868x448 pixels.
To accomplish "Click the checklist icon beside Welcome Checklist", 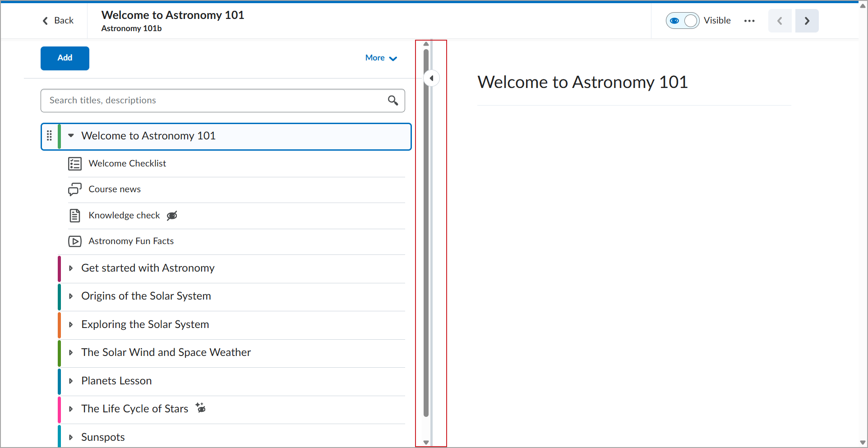I will point(75,164).
